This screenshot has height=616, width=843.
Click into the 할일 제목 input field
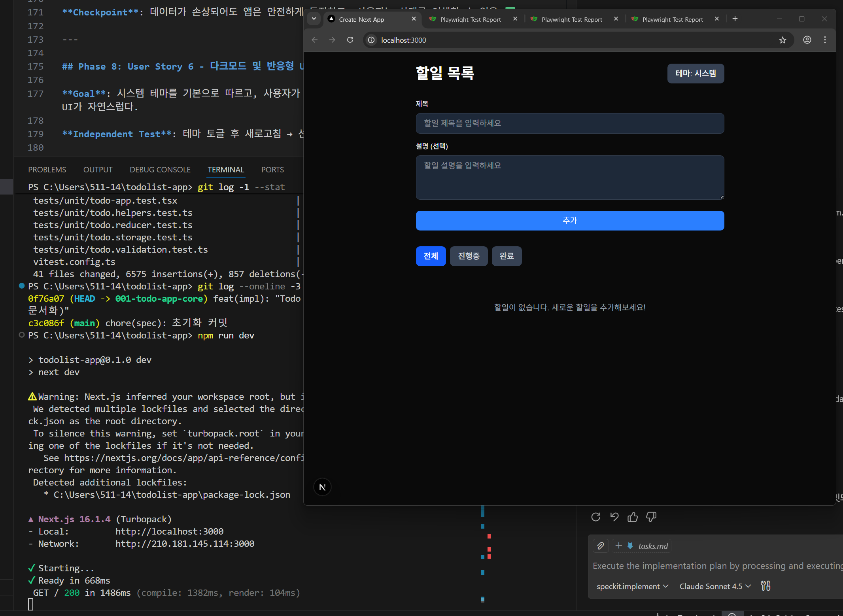click(570, 123)
